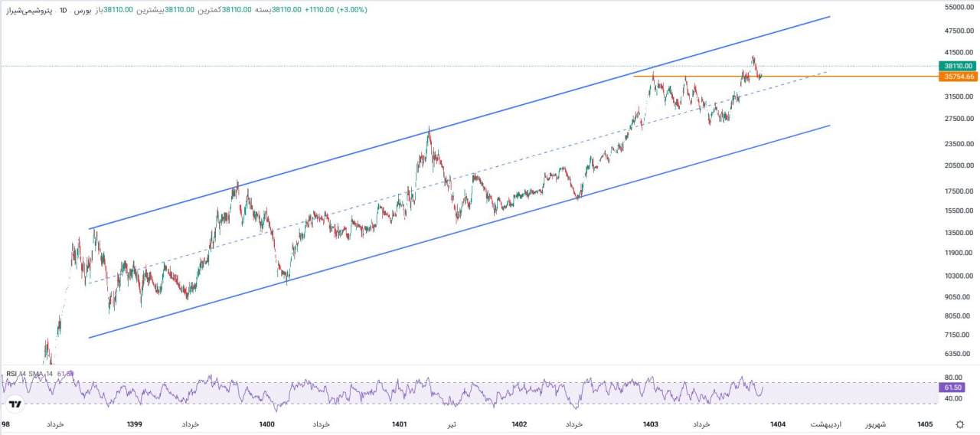Viewport: 980px width, 435px height.
Task: Click the orange 35754.66 price label
Action: [x=958, y=77]
